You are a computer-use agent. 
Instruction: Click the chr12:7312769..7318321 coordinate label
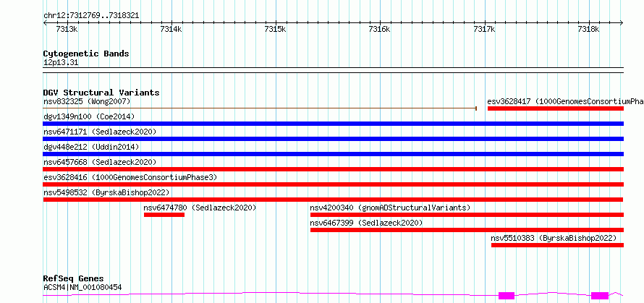coord(91,16)
